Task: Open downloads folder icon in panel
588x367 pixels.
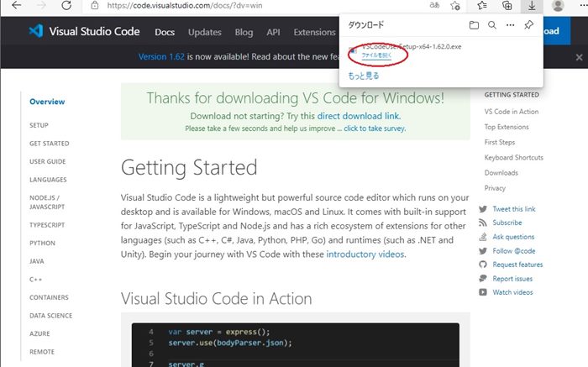Action: pos(474,25)
